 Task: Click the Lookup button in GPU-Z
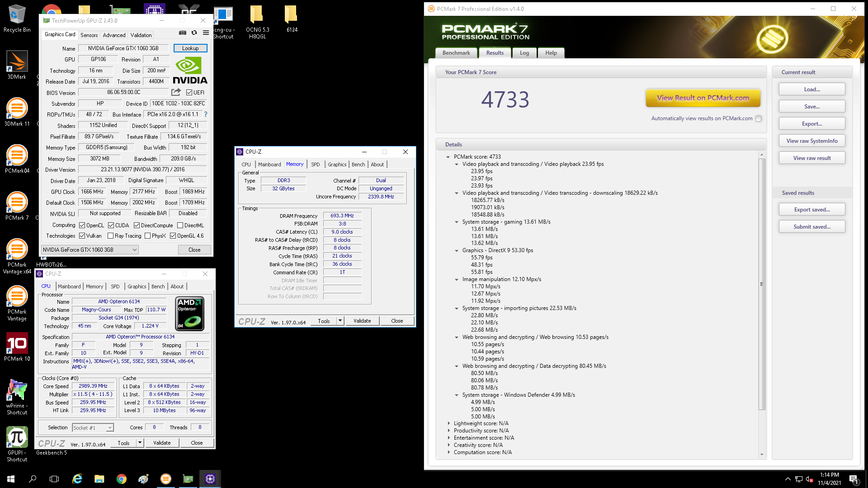(x=190, y=48)
